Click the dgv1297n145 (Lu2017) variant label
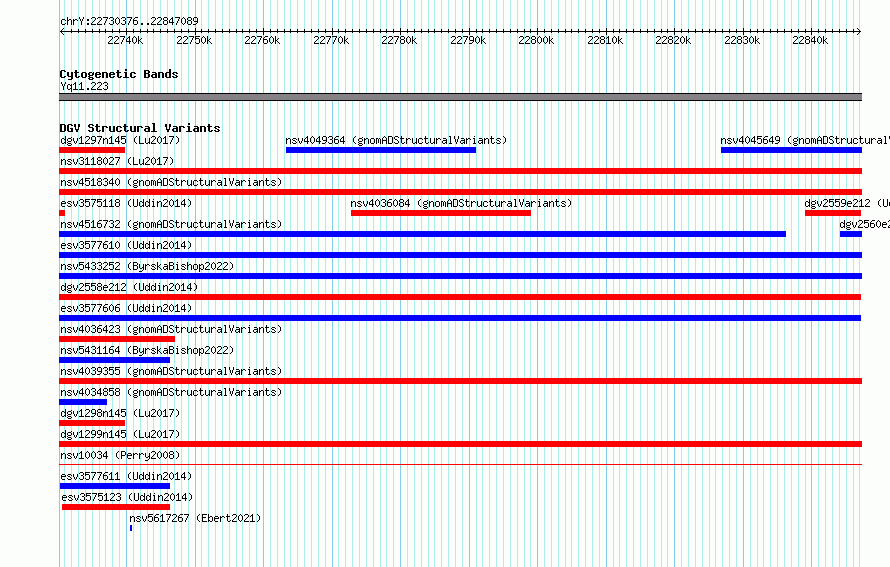Viewport: 890px width, 567px height. (x=120, y=140)
